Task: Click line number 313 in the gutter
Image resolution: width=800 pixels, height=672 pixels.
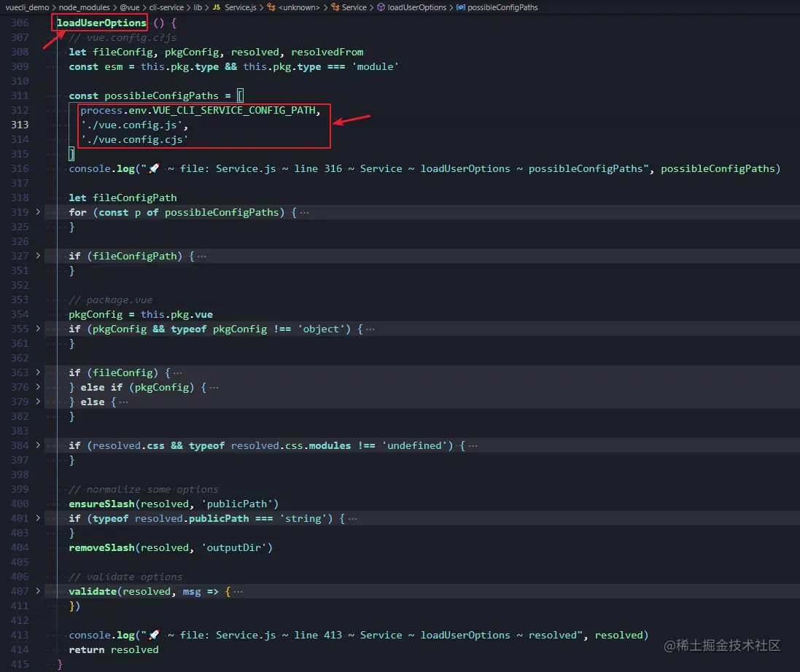Action: click(x=20, y=125)
